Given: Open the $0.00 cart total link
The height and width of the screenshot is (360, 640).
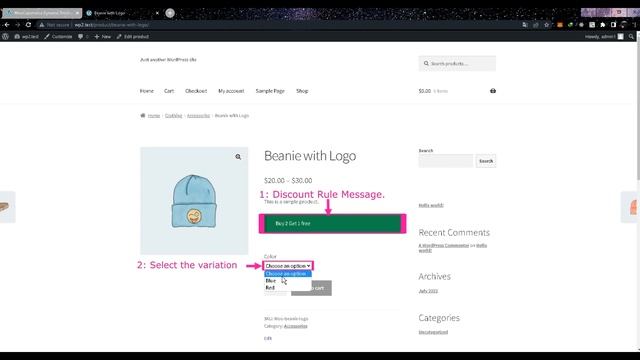Looking at the screenshot, I should 433,91.
